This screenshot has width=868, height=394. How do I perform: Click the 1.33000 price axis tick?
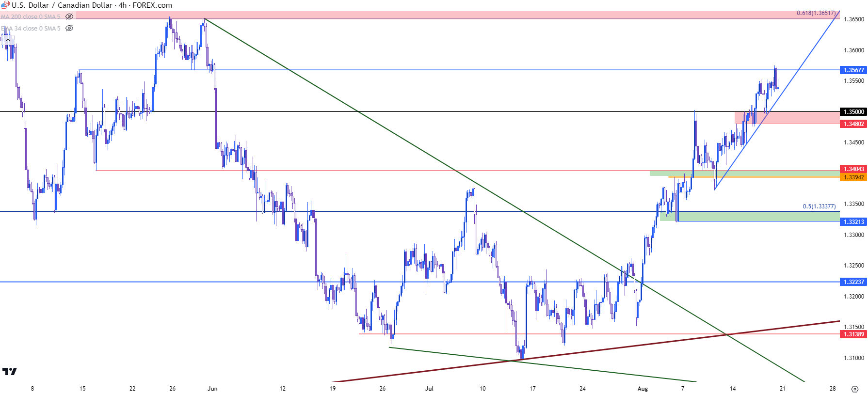[x=854, y=235]
